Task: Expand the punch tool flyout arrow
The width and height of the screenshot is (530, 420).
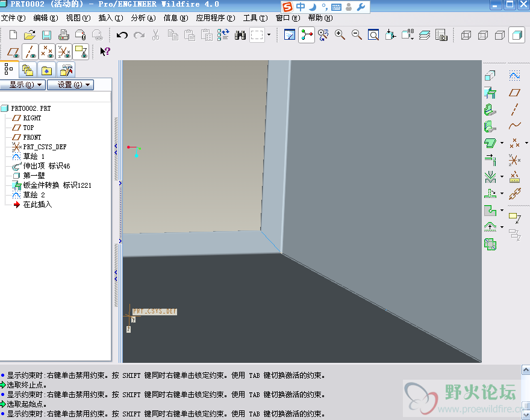Action: (x=502, y=211)
